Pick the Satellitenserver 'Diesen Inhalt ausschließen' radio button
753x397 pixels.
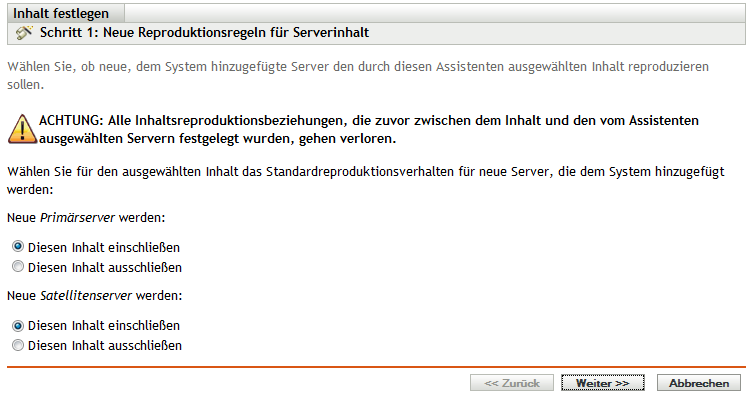18,345
